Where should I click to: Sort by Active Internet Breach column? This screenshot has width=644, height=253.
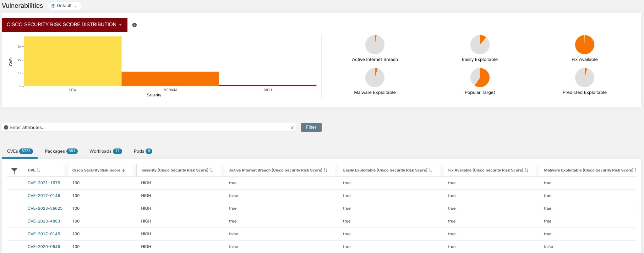pos(278,170)
